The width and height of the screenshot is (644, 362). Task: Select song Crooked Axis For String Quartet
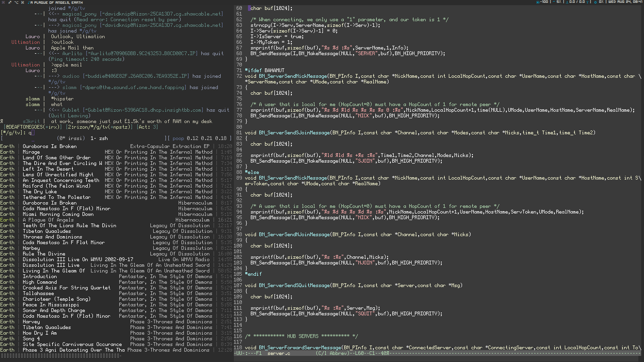(x=116, y=288)
